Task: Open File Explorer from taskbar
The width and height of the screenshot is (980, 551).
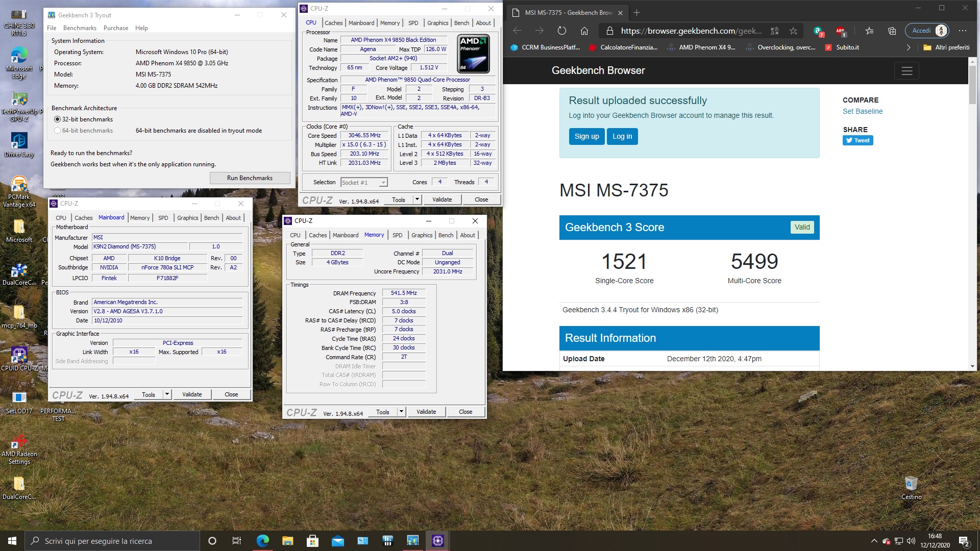Action: [x=287, y=541]
